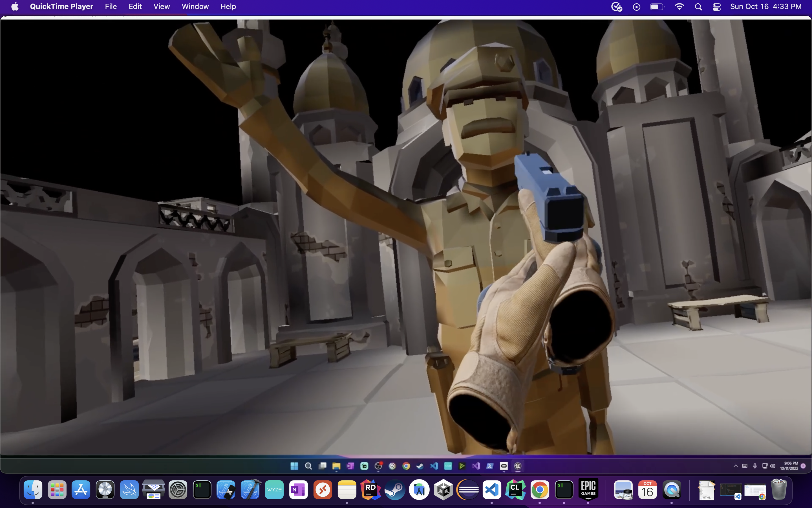Launch the App Store from the Dock
This screenshot has height=508, width=812.
click(81, 489)
